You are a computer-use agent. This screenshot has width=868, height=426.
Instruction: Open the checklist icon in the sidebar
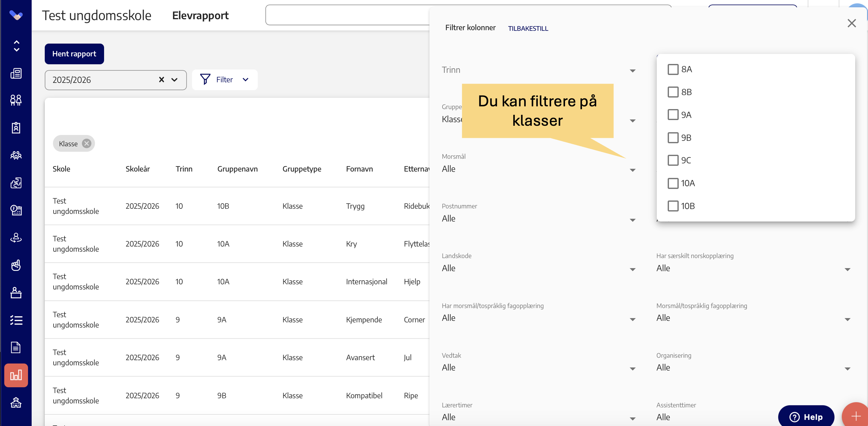pyautogui.click(x=16, y=320)
